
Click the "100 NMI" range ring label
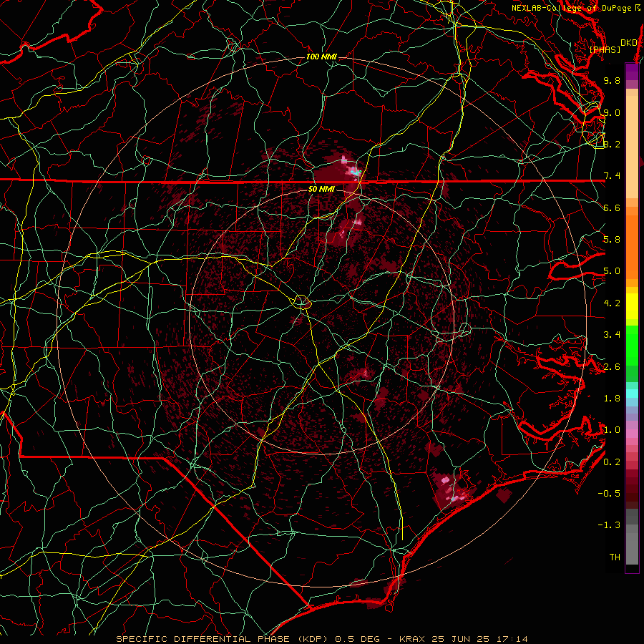click(x=321, y=57)
